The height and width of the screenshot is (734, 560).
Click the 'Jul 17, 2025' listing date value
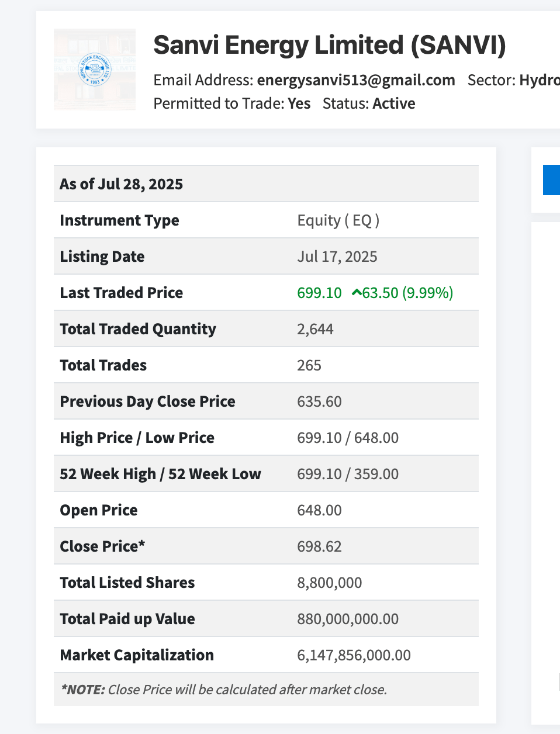point(337,257)
